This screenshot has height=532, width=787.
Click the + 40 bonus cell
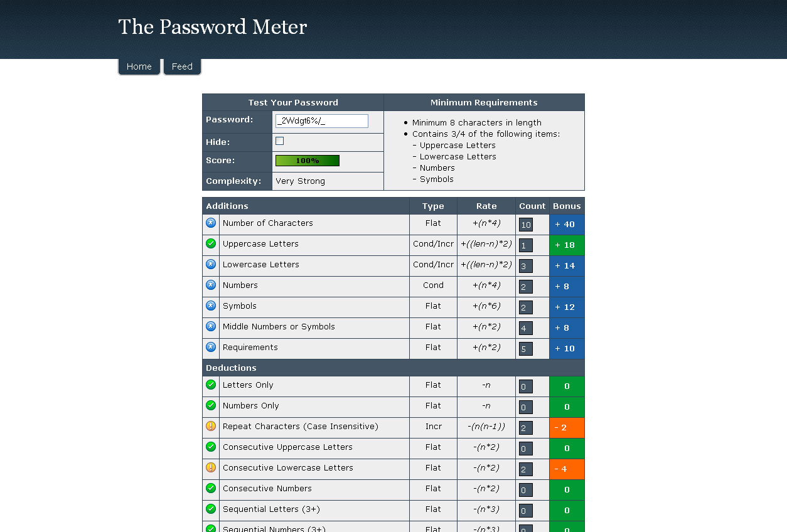tap(567, 225)
